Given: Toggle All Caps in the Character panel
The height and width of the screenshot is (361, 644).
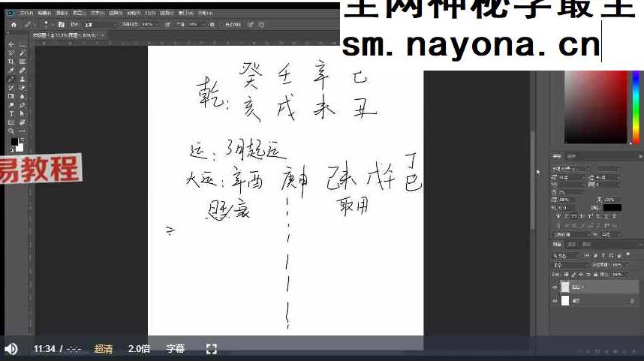Looking at the screenshot, I should pyautogui.click(x=575, y=216).
